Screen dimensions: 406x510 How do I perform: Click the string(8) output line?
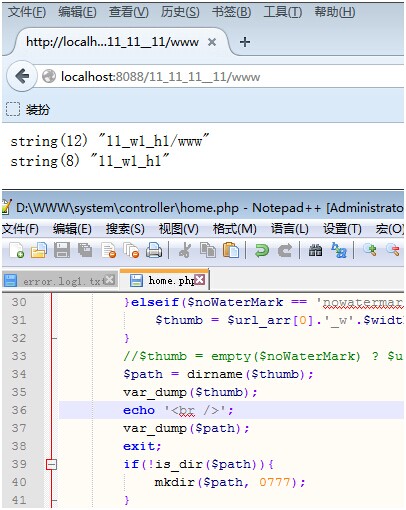pos(90,161)
